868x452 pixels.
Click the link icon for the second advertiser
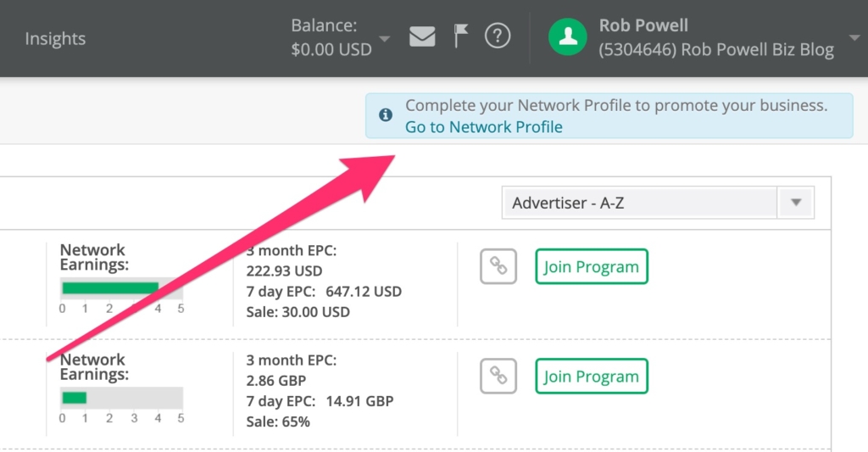pyautogui.click(x=498, y=377)
